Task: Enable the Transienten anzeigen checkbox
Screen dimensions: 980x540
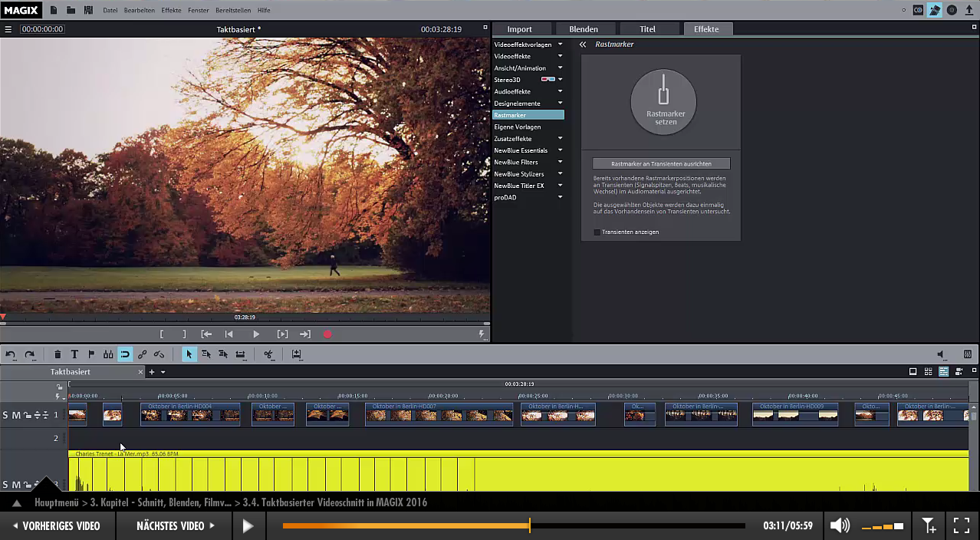Action: (x=597, y=232)
